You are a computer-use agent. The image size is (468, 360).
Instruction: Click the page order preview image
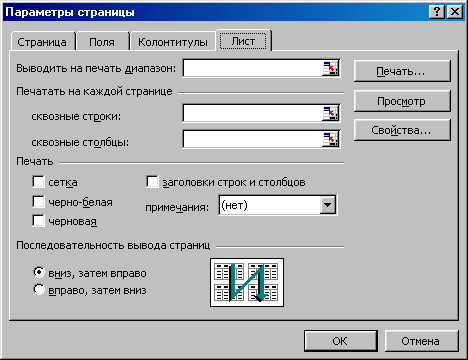click(x=247, y=282)
